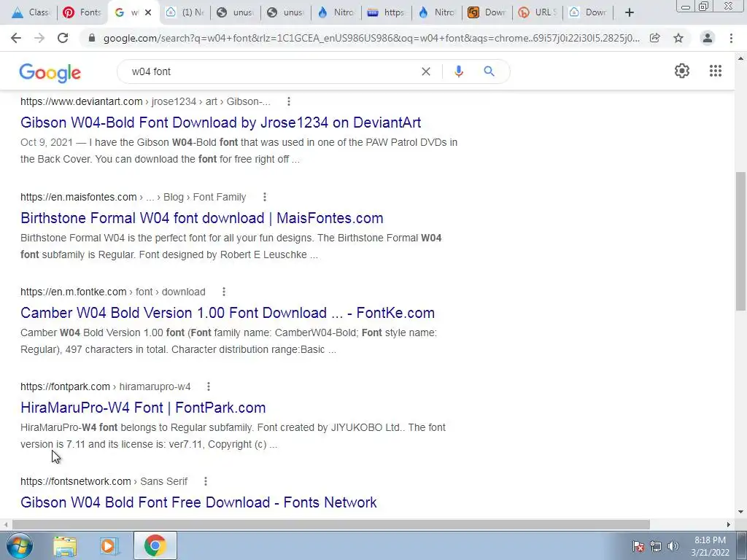Click the en.m.fontke.com URL breadcrumb
This screenshot has height=560, width=747.
click(113, 292)
